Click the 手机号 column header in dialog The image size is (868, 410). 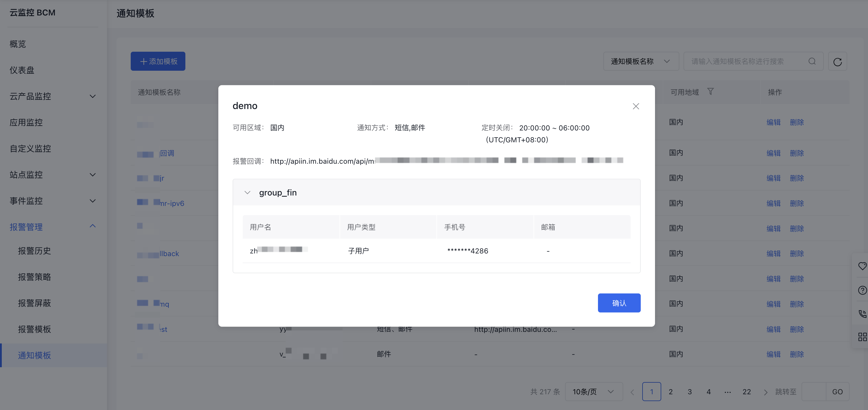tap(454, 227)
